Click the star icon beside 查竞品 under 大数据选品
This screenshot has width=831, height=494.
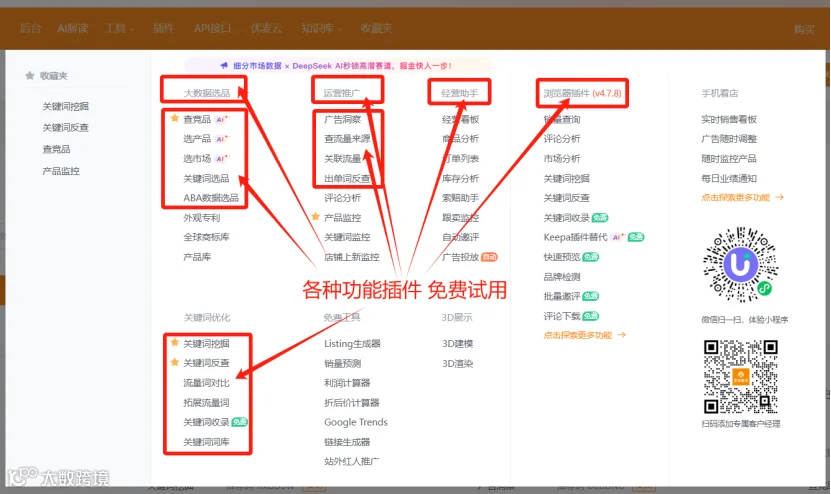coord(174,118)
